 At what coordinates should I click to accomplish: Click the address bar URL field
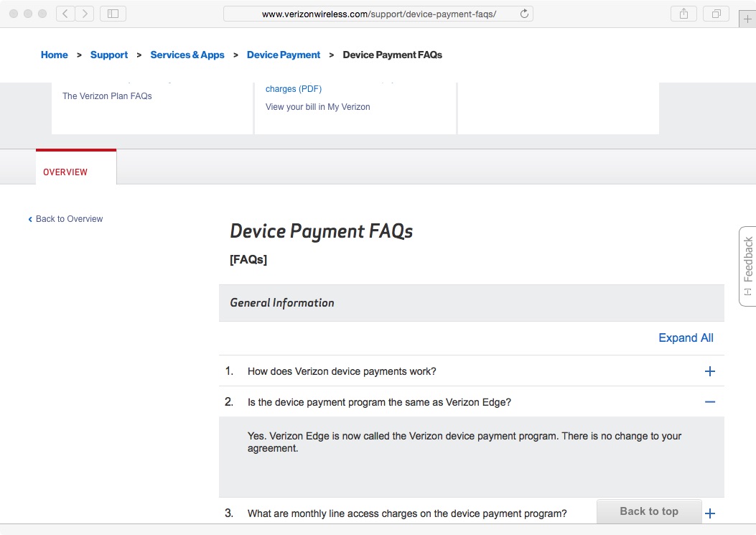[378, 14]
